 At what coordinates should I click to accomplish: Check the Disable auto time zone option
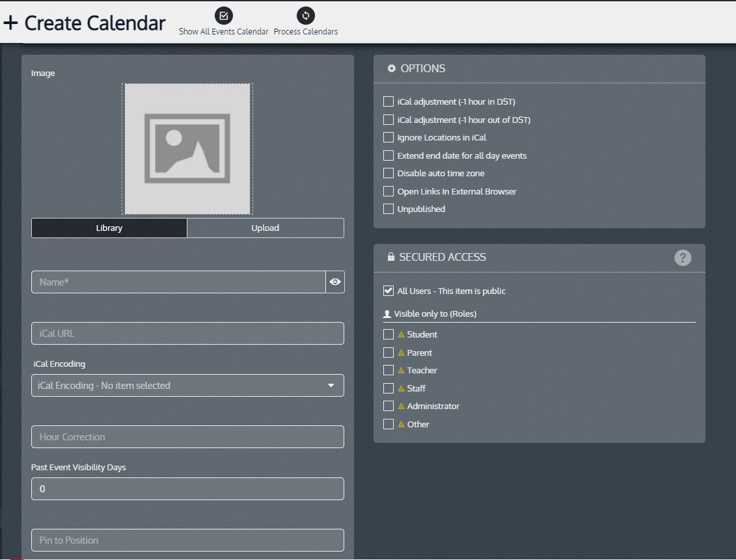pyautogui.click(x=388, y=173)
